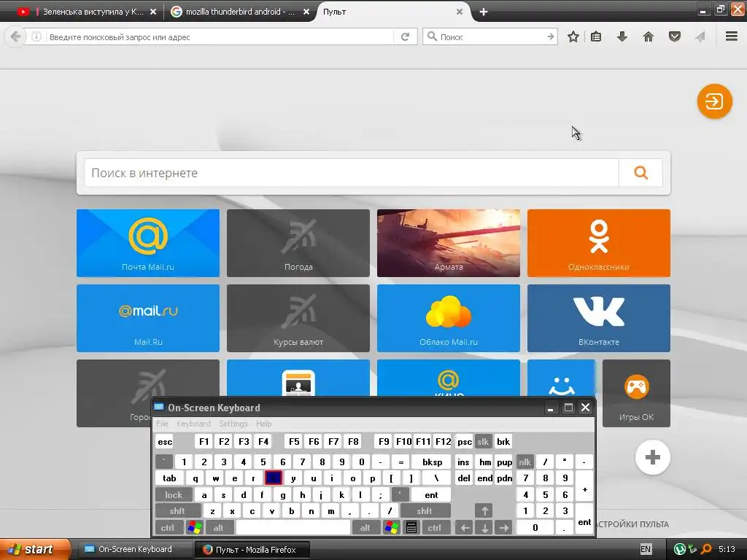The height and width of the screenshot is (560, 747).
Task: Open File menu in On-Screen Keyboard
Action: click(x=162, y=424)
